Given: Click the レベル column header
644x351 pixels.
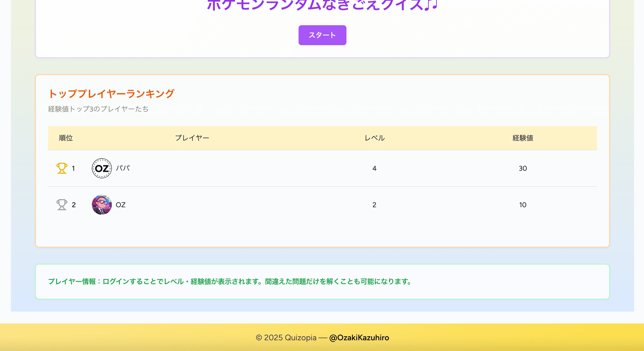Looking at the screenshot, I should [x=374, y=138].
